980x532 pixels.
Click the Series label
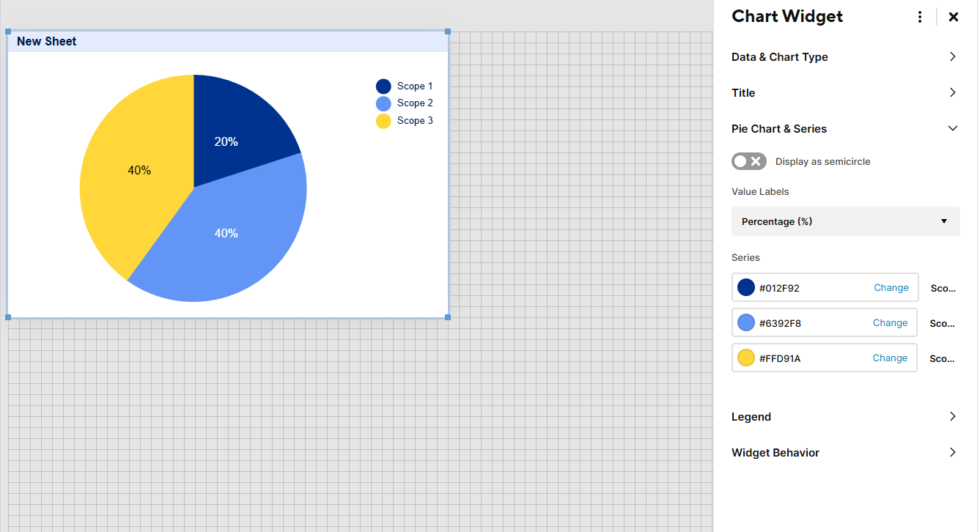745,258
